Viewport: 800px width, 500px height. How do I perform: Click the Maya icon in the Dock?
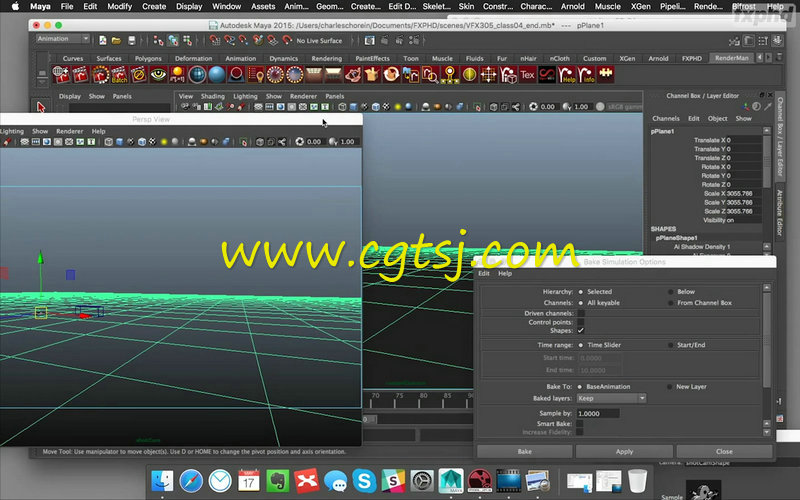pos(451,480)
